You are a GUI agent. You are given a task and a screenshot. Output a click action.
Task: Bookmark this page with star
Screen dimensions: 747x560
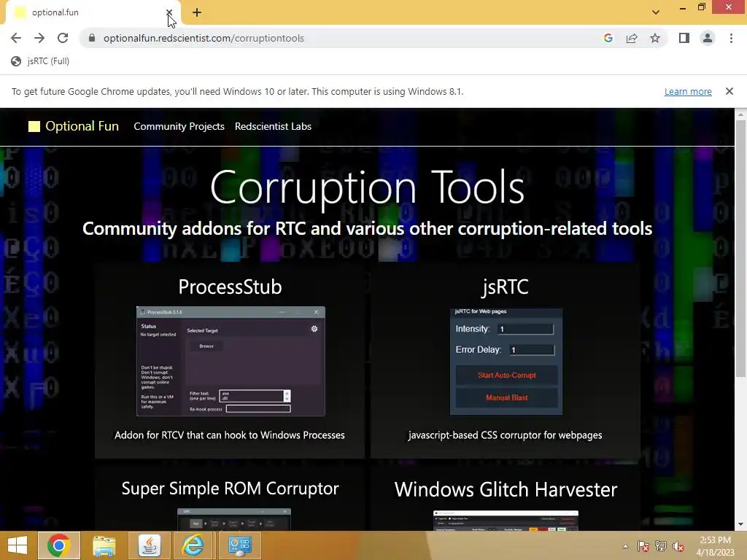pyautogui.click(x=655, y=38)
